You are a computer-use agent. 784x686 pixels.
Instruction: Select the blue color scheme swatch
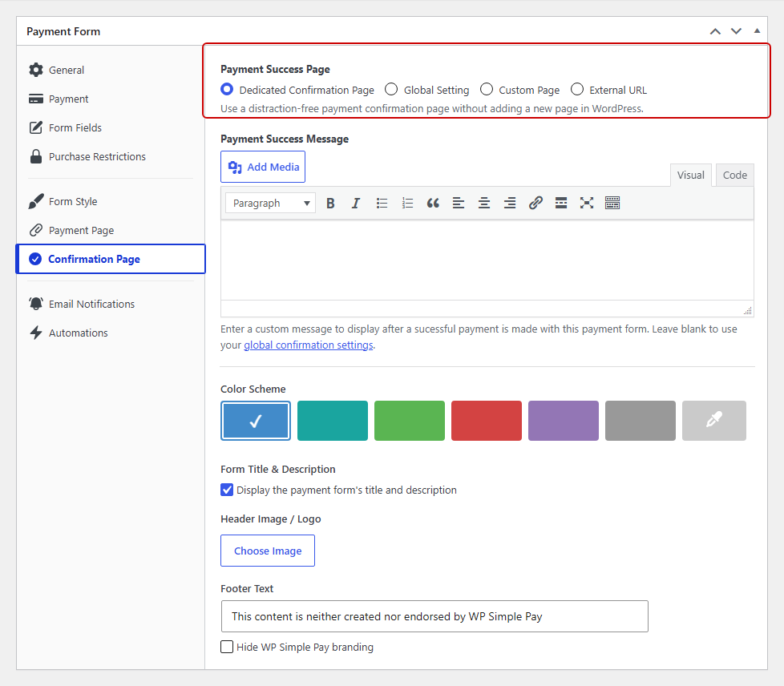coord(256,421)
